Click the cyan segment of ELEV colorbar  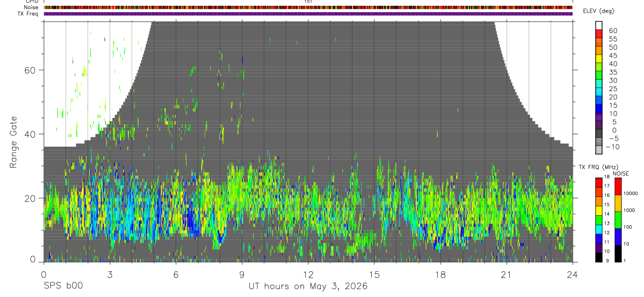[x=599, y=91]
